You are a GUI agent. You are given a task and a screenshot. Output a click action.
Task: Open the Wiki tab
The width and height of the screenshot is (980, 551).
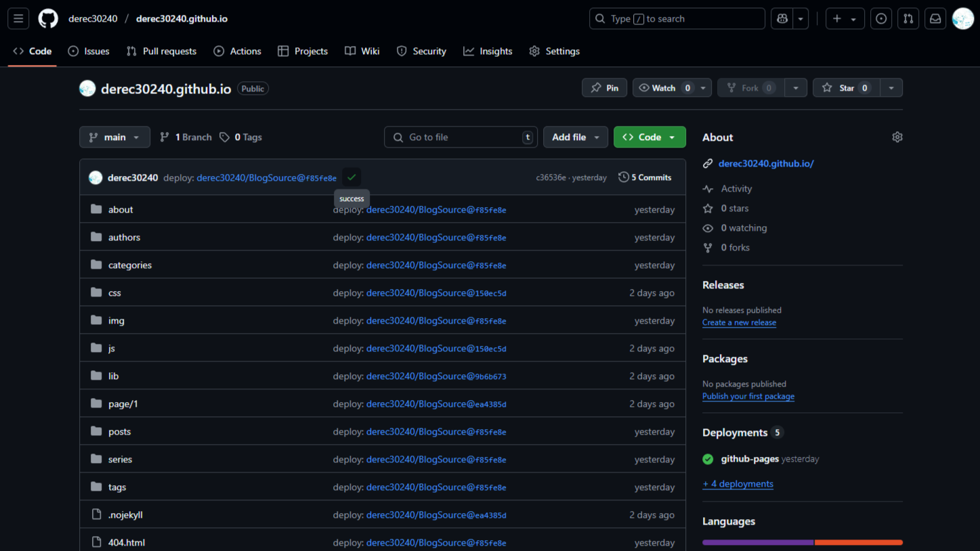362,51
